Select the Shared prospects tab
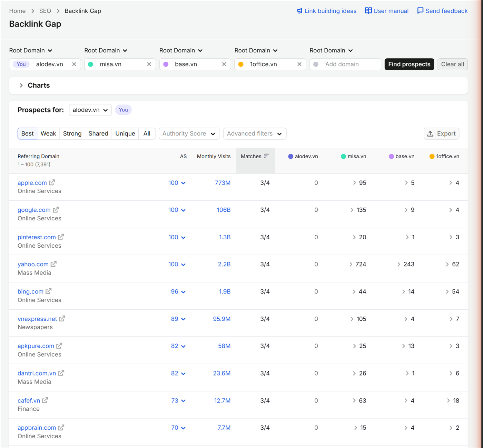The width and height of the screenshot is (483, 448). point(98,134)
